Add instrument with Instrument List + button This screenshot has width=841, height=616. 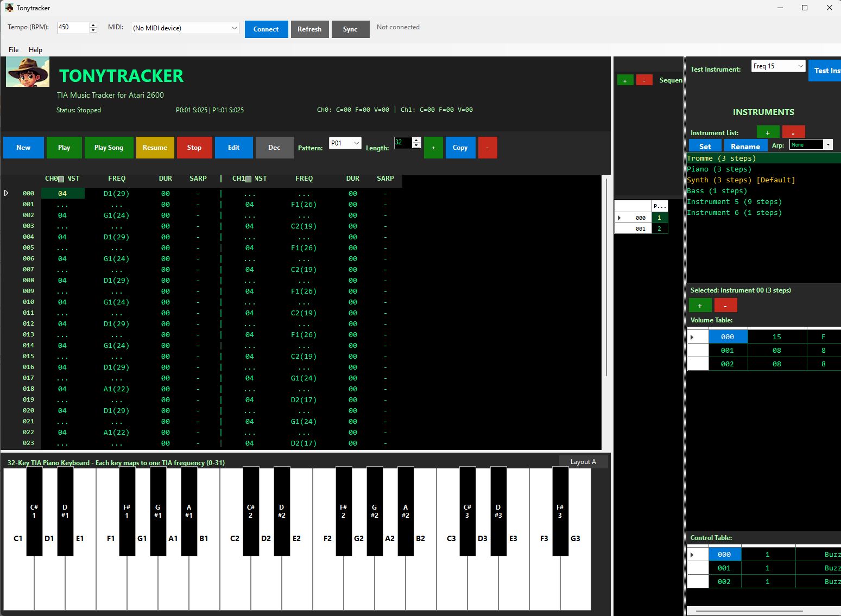pyautogui.click(x=767, y=132)
